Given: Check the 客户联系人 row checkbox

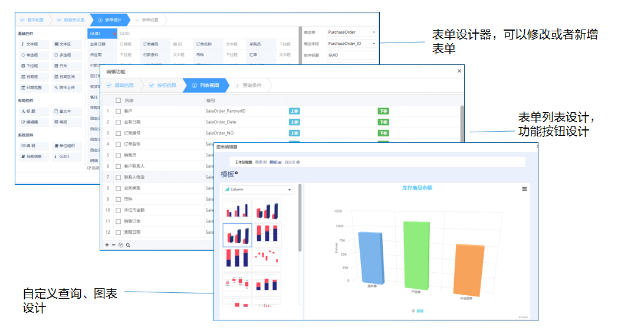Looking at the screenshot, I should coord(119,166).
